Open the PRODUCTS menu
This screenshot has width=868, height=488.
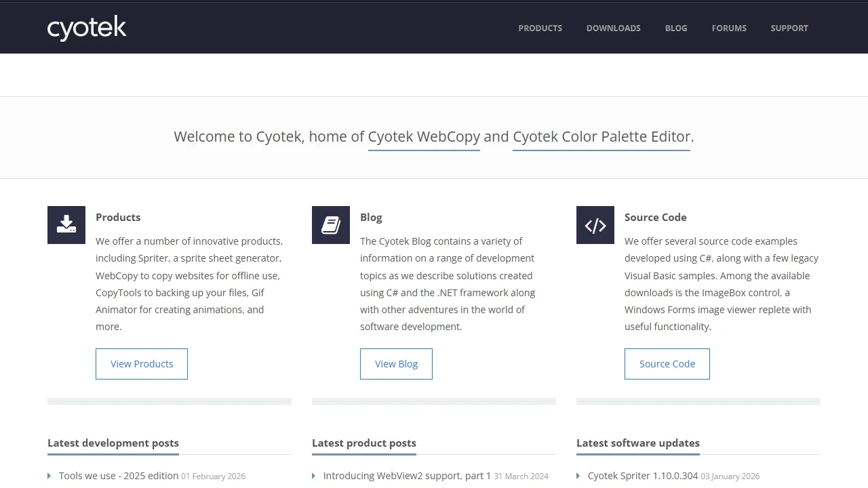click(540, 28)
